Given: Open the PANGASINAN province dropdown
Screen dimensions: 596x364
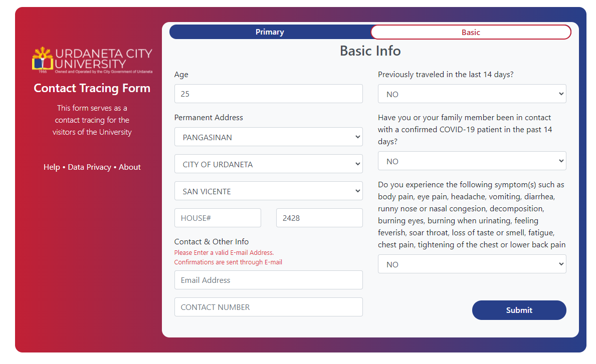Looking at the screenshot, I should click(x=268, y=137).
